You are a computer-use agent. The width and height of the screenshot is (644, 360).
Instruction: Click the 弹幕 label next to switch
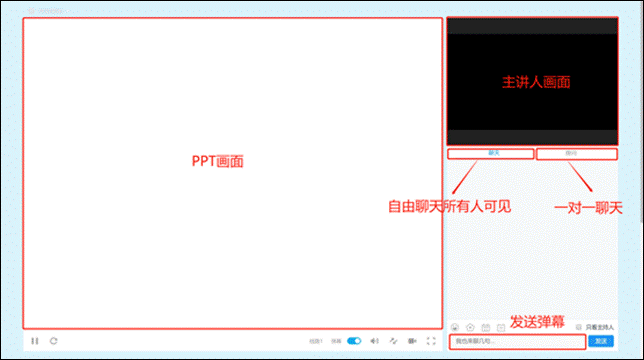336,341
